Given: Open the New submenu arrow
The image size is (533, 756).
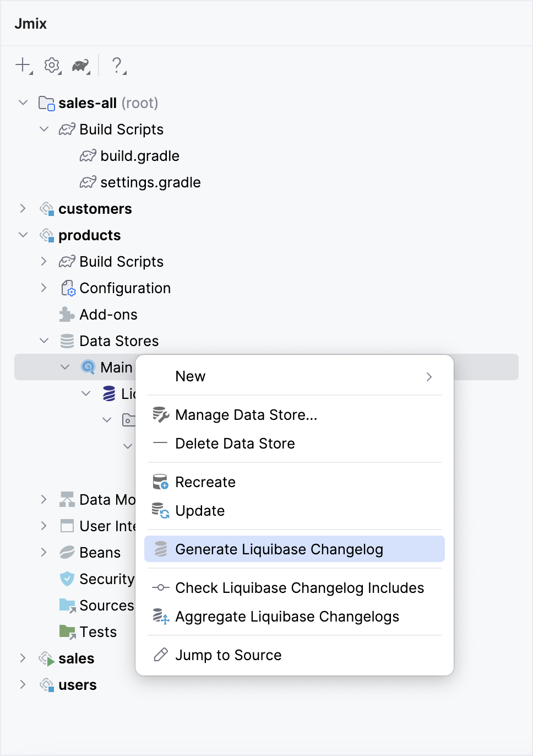Looking at the screenshot, I should [x=429, y=376].
